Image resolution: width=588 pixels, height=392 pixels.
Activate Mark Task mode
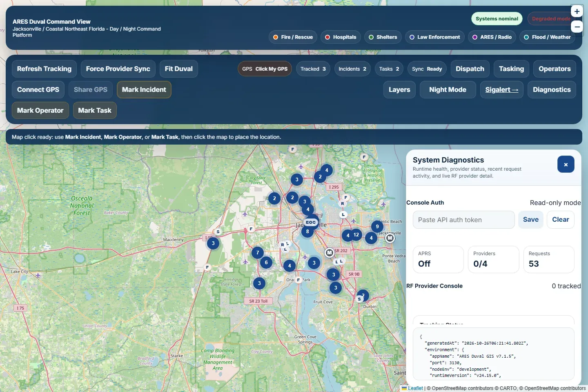click(95, 111)
